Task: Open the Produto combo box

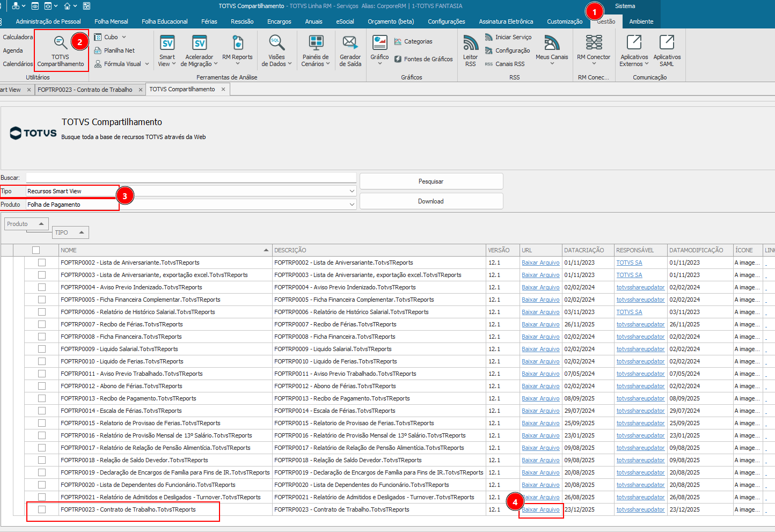Action: click(x=352, y=205)
